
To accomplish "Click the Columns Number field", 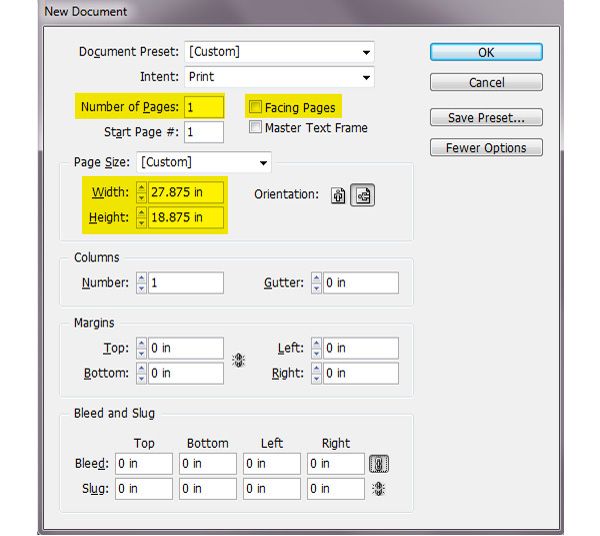I will click(186, 283).
